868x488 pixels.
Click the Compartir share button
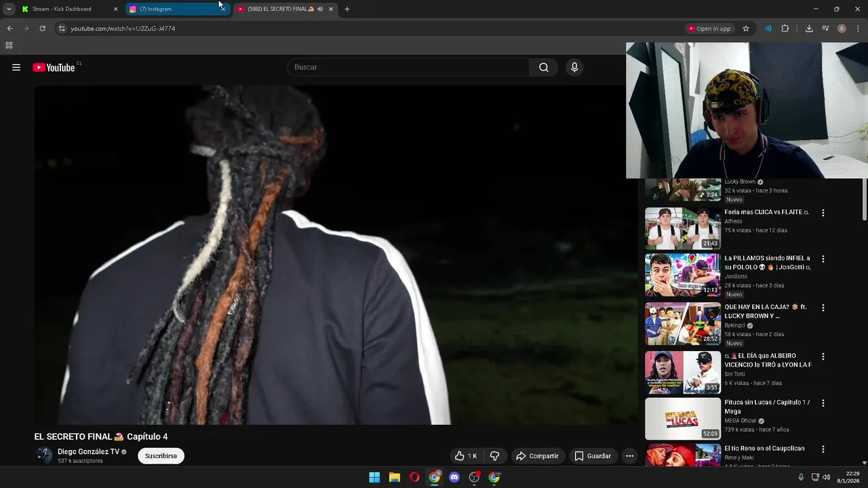[536, 456]
